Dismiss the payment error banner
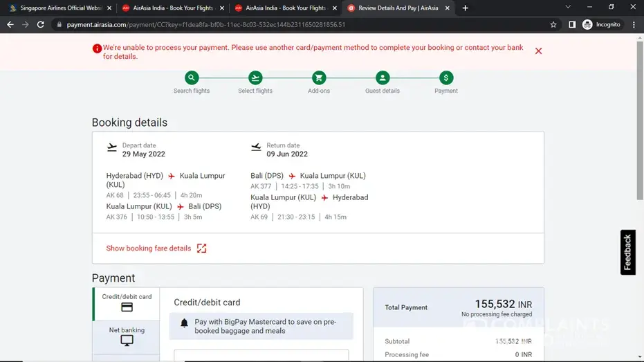The height and width of the screenshot is (362, 644). coord(538,51)
